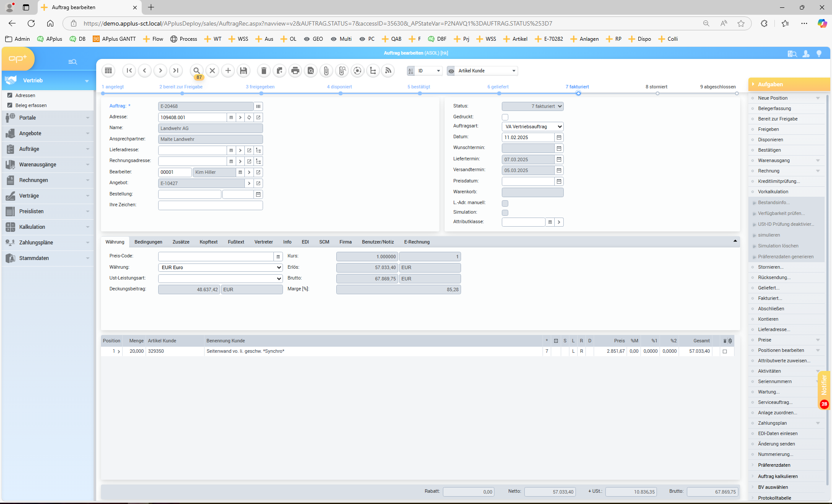
Task: Open the E-Rechnung tab
Action: pyautogui.click(x=417, y=242)
